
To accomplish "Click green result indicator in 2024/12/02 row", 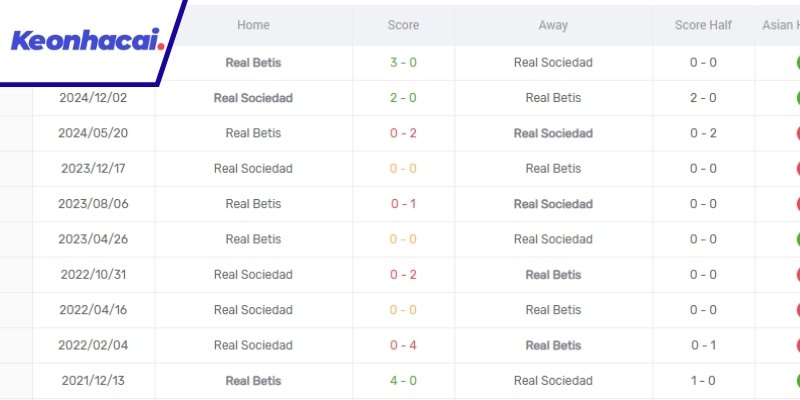I will pyautogui.click(x=797, y=98).
